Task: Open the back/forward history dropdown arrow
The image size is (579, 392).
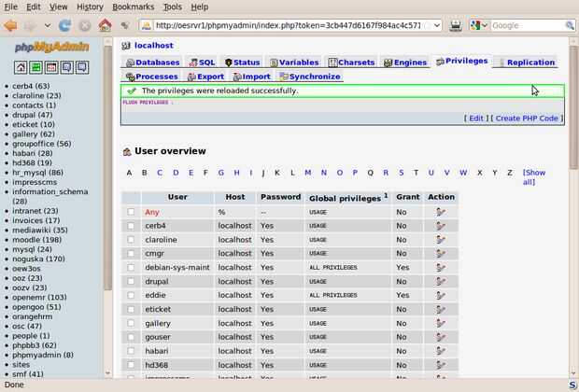Action: 48,25
